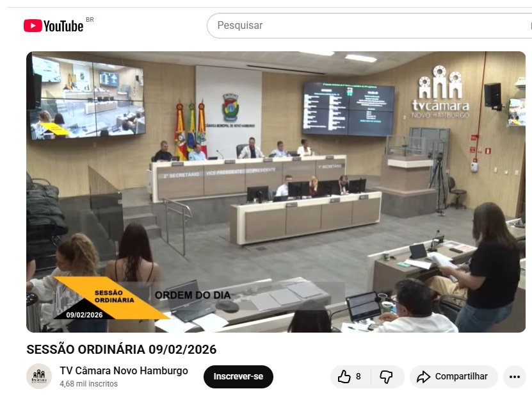Screen dimensions: 532x398
Task: Open TV Câmara Novo Hamburgo channel avatar
Action: click(x=39, y=376)
